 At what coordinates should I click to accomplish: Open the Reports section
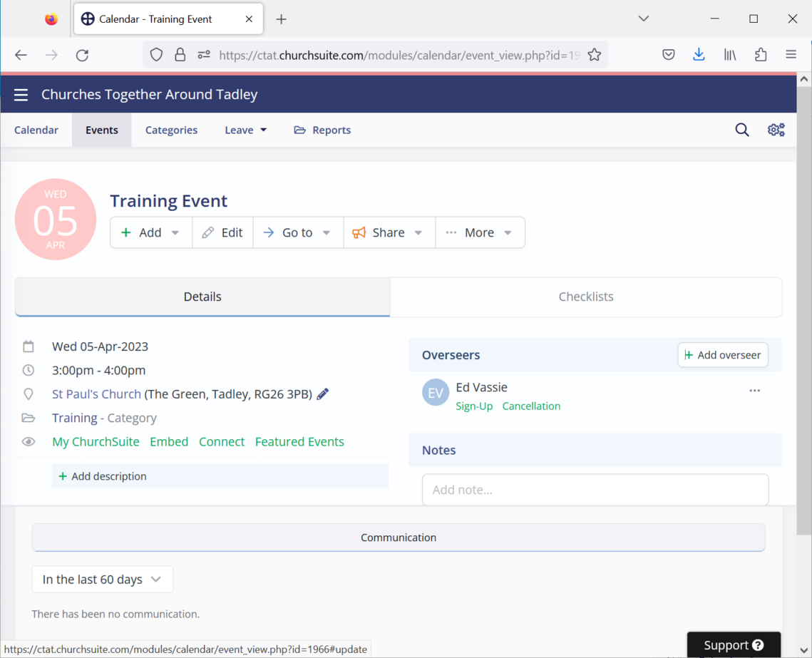323,130
